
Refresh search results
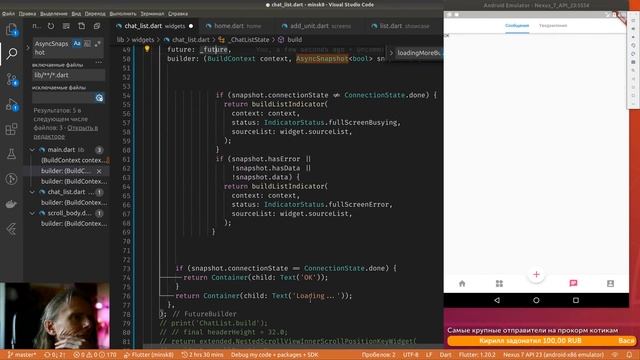[x=51, y=26]
